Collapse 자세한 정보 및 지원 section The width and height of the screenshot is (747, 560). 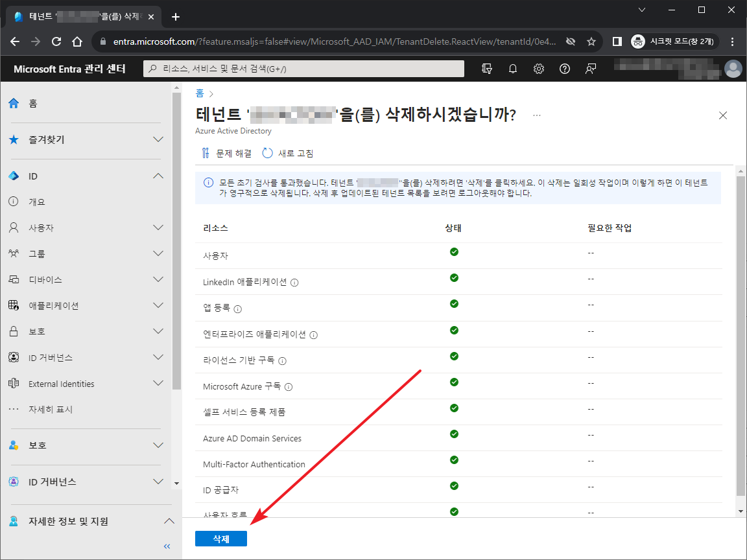click(169, 521)
